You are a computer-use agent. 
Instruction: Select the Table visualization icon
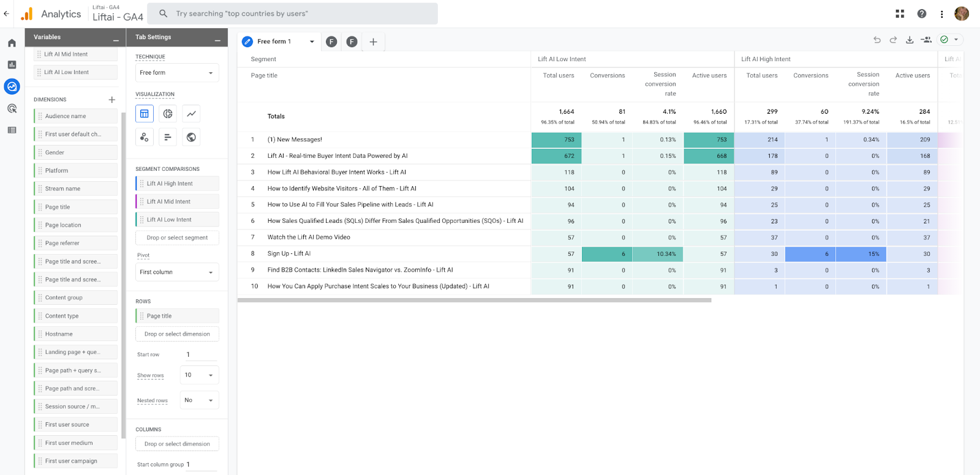coord(145,114)
